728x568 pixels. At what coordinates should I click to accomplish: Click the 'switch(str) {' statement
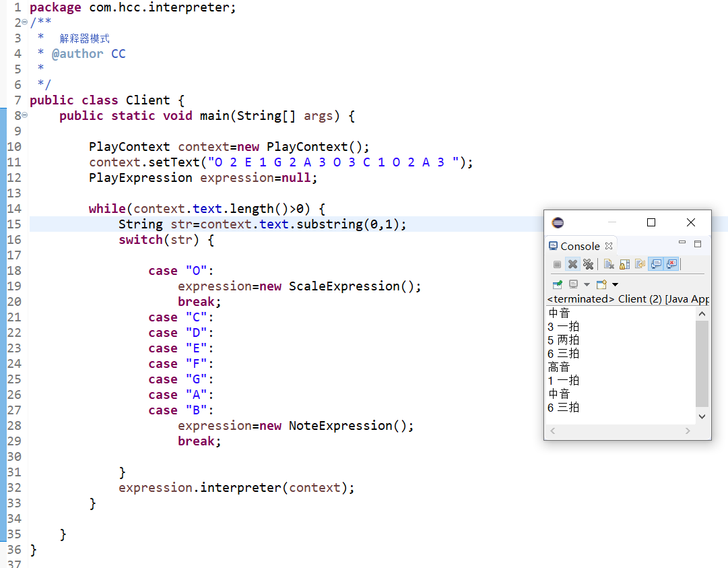point(166,240)
